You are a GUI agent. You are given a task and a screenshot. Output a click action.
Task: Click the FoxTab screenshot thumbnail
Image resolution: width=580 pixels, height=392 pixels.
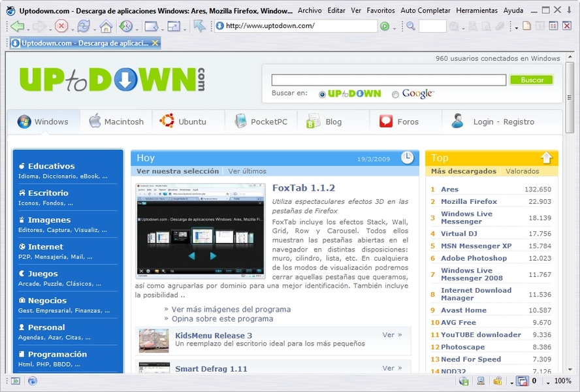point(201,231)
